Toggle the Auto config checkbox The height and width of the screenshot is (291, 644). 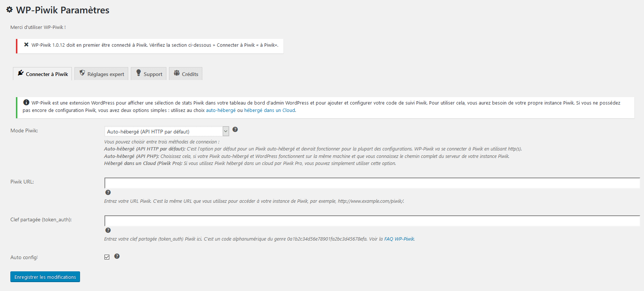tap(107, 257)
